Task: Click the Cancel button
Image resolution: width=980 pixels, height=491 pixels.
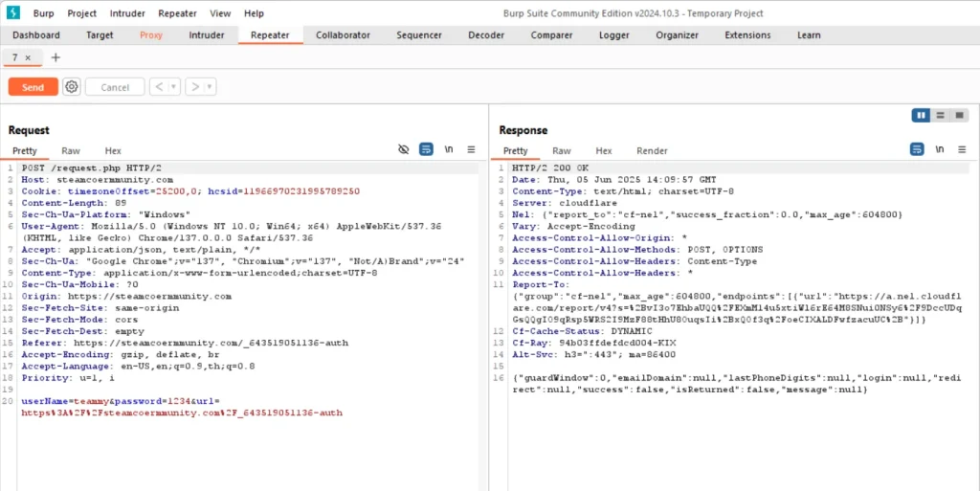Action: coord(115,87)
